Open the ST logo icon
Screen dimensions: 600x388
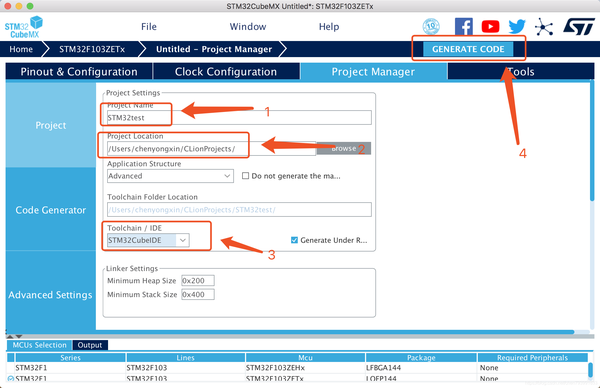click(579, 26)
